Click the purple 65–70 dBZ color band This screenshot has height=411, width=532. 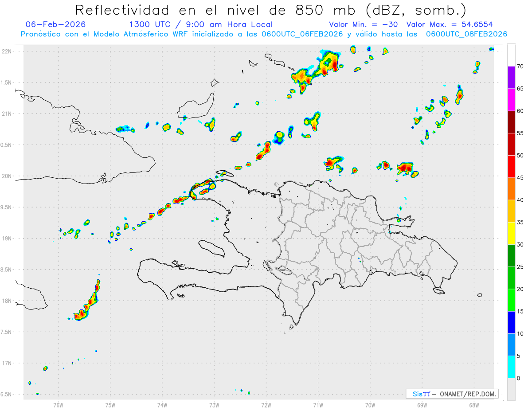[512, 77]
